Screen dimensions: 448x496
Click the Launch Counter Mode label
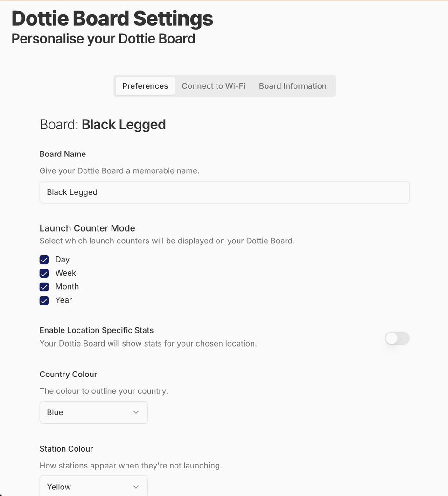(x=87, y=228)
